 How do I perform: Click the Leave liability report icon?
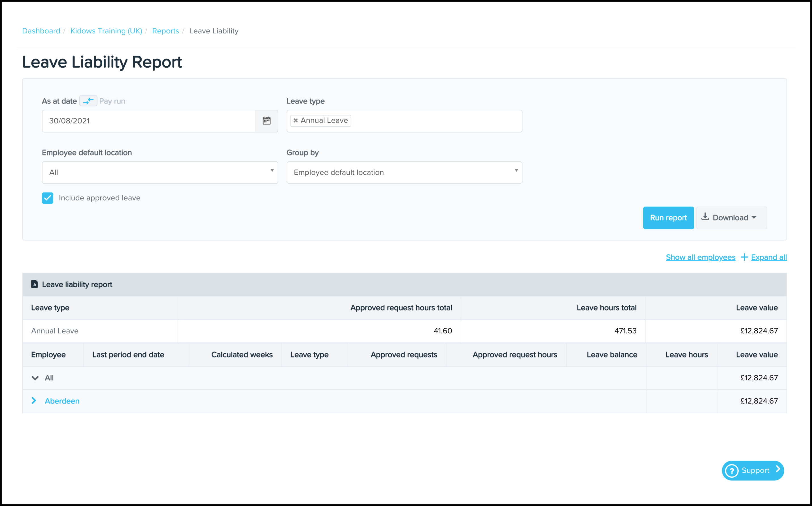(x=34, y=284)
